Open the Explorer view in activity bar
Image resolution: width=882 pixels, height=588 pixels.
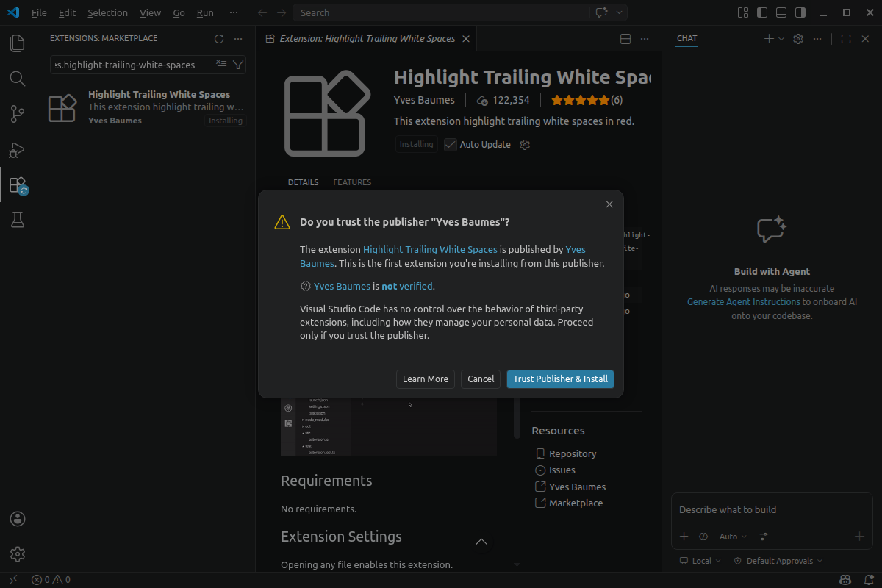[17, 43]
